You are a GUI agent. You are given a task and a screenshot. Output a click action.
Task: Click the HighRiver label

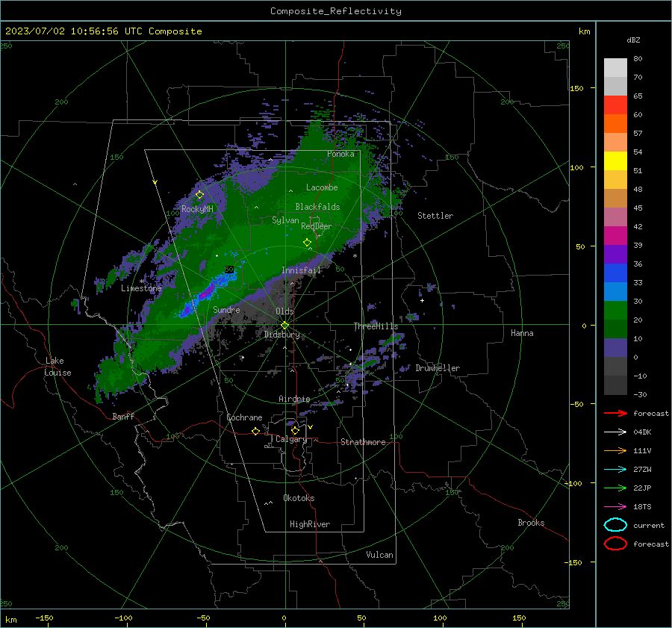[310, 524]
